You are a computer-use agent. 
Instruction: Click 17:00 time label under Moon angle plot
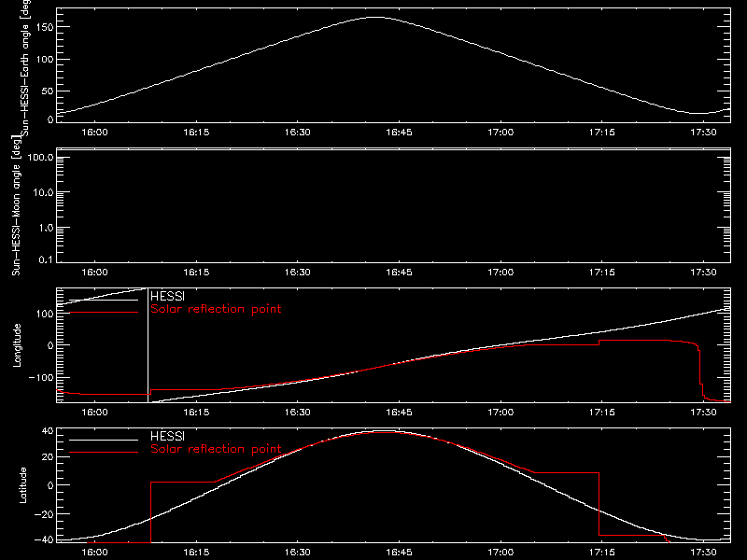click(500, 273)
